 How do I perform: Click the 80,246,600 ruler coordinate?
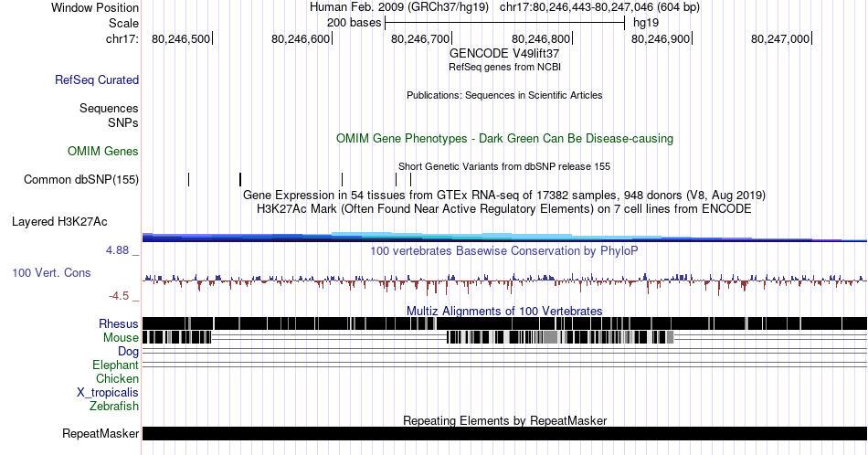(x=301, y=38)
